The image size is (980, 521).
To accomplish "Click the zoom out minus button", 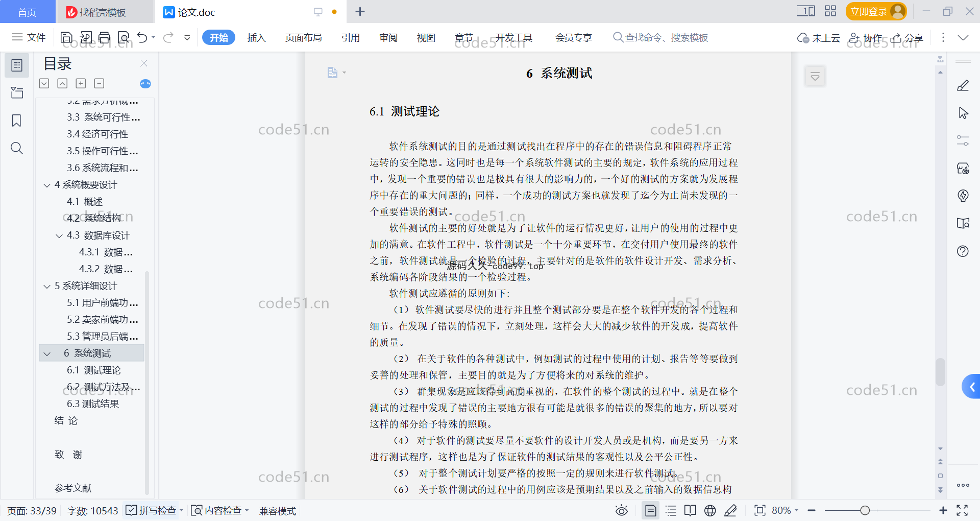I will tap(812, 510).
